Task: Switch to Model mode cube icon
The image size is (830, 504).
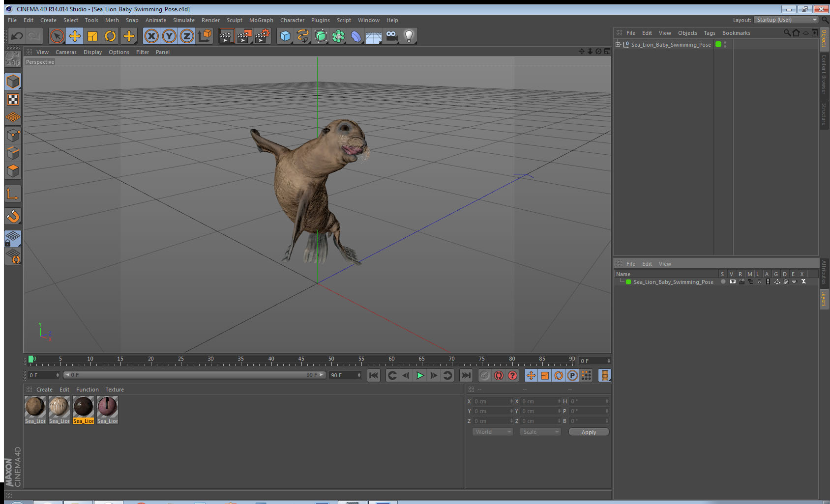Action: click(13, 82)
